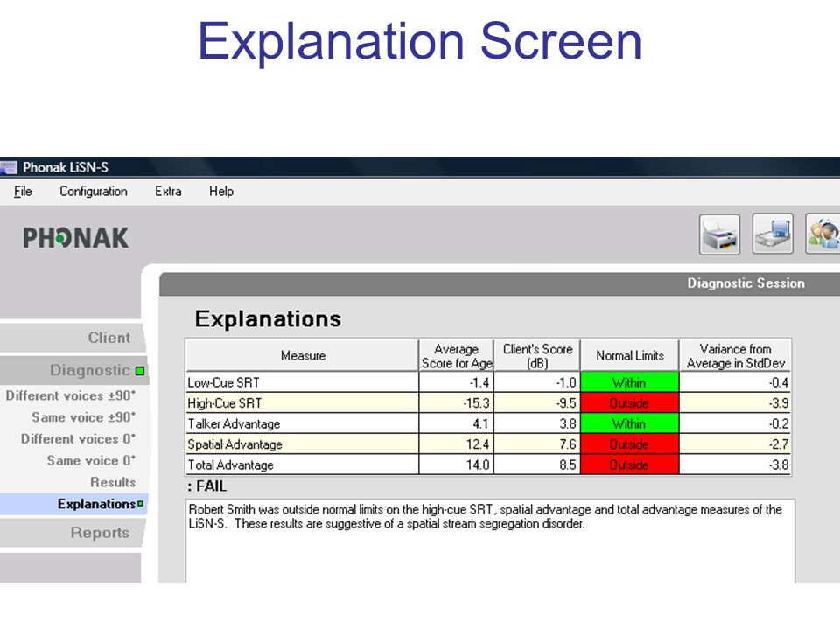Click the green Within cell for Talker Advantage
The width and height of the screenshot is (840, 630).
pos(629,423)
